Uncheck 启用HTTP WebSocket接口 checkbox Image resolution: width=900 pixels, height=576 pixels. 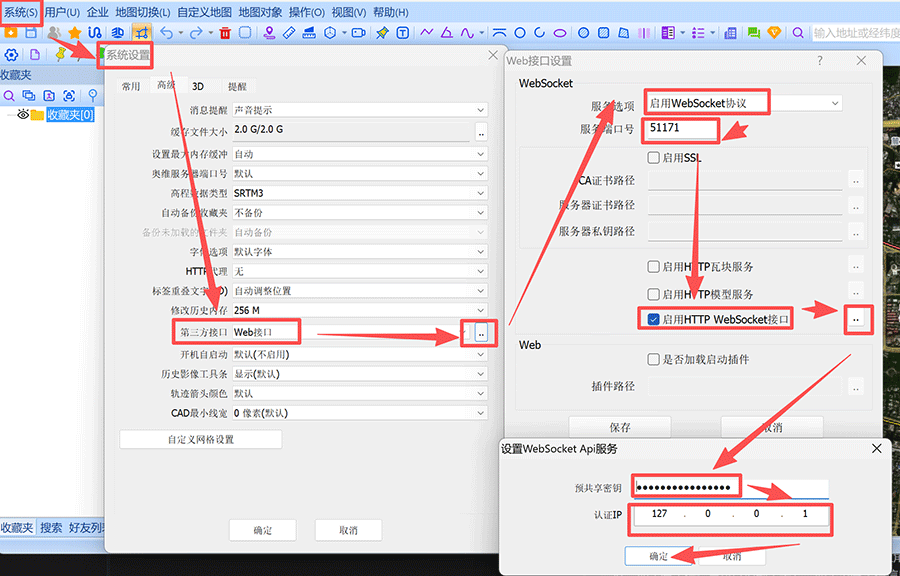pyautogui.click(x=653, y=320)
